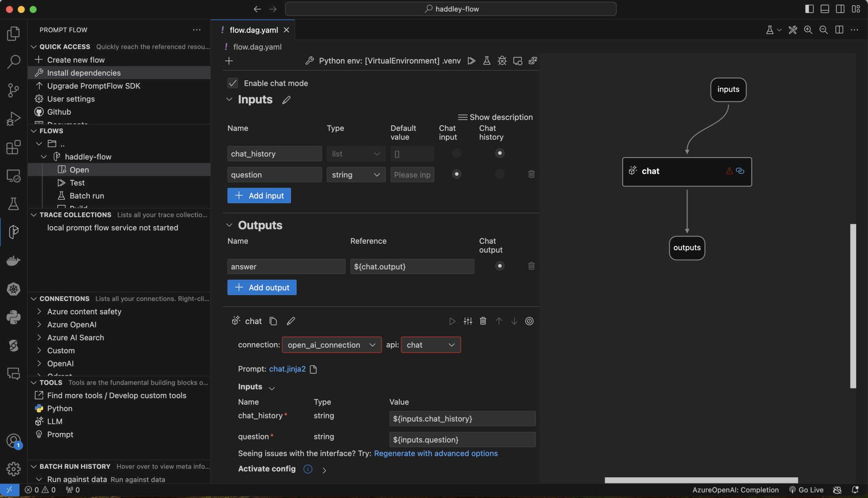This screenshot has height=498, width=868.
Task: Click the graph panel vertical scrollbar
Action: tap(853, 305)
